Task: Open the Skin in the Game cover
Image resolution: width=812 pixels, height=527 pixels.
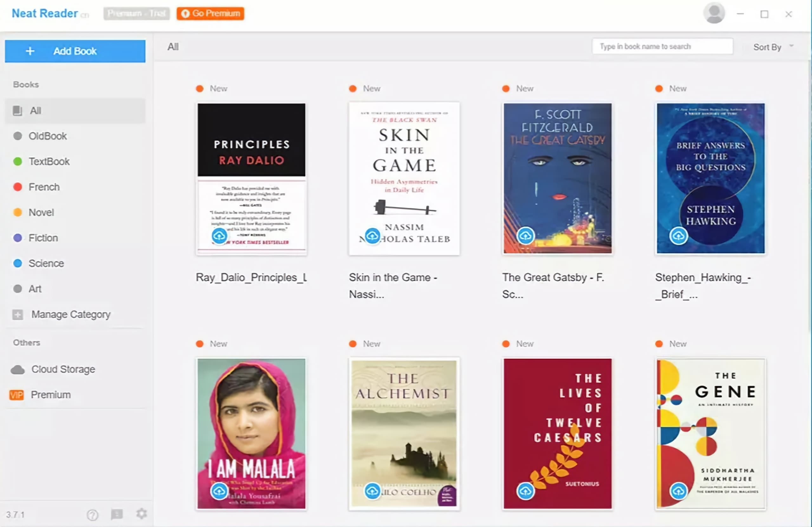Action: (x=404, y=178)
